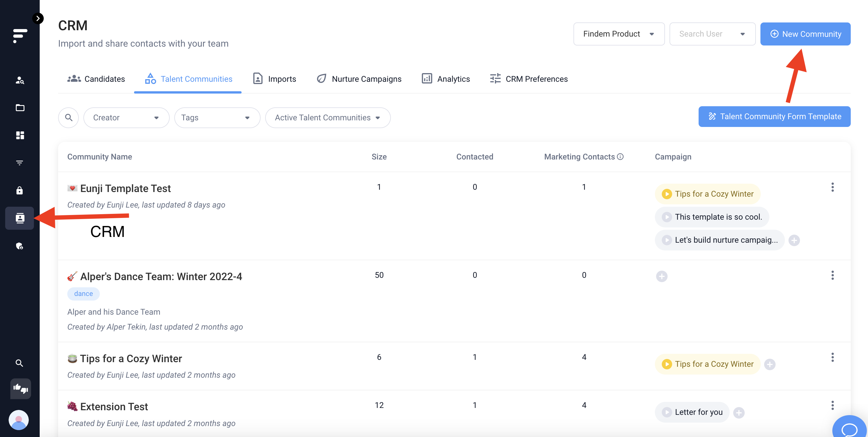Image resolution: width=868 pixels, height=437 pixels.
Task: Click the Community Name column header
Action: [x=100, y=157]
